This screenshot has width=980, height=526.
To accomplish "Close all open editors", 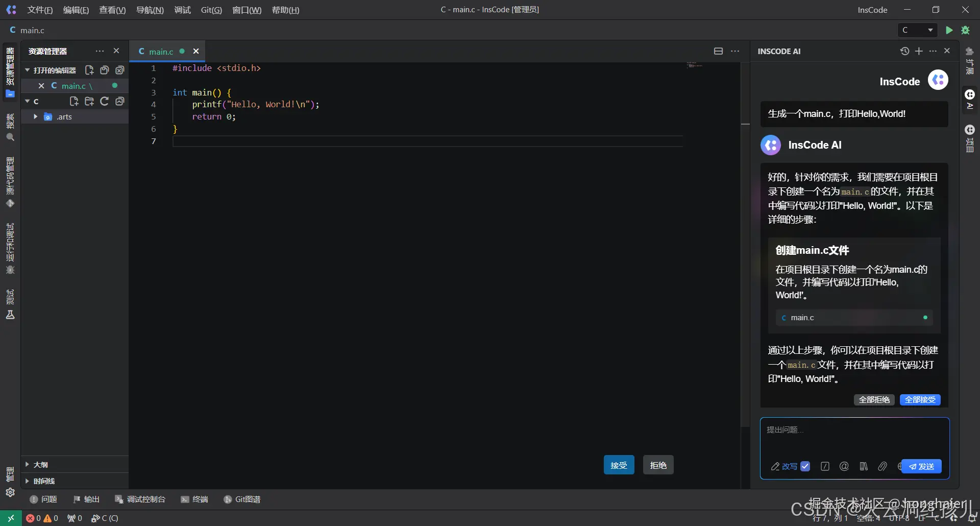I will point(120,70).
